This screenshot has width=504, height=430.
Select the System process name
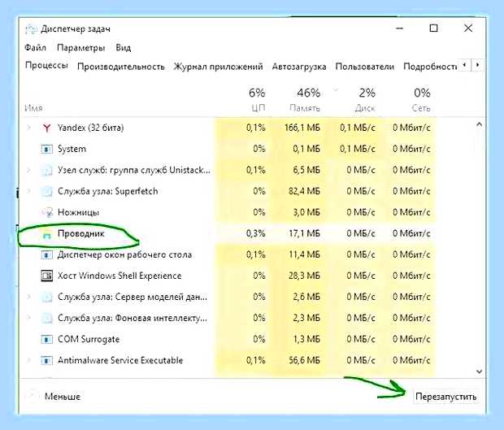click(72, 149)
